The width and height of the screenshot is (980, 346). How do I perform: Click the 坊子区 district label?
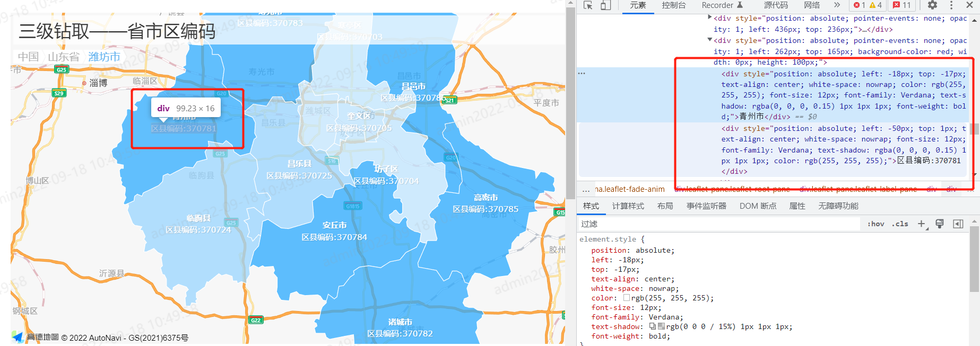coord(386,169)
